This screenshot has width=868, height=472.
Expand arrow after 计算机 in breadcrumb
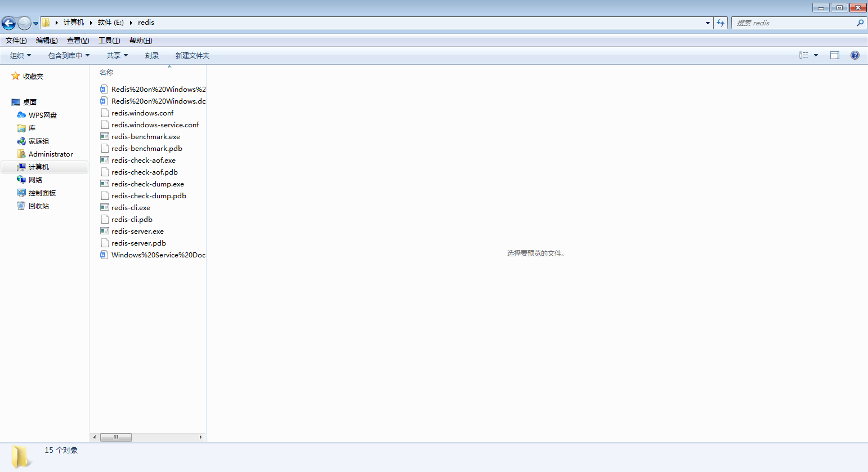pyautogui.click(x=91, y=23)
